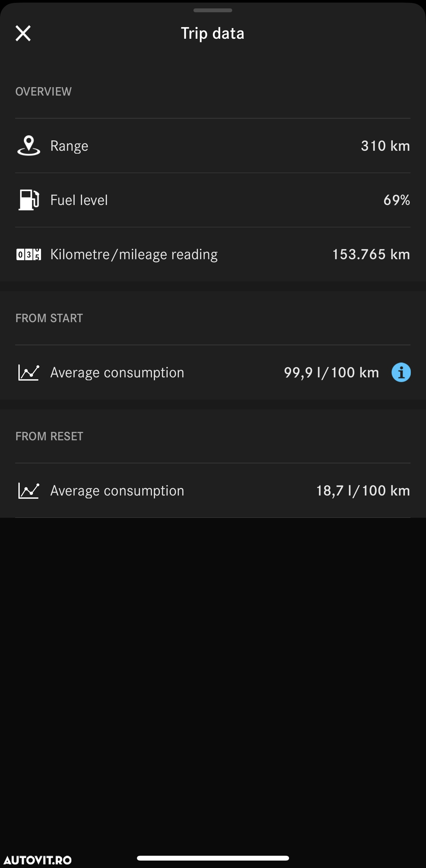This screenshot has width=426, height=868.
Task: Tap the 153.765 km mileage value
Action: click(x=371, y=254)
